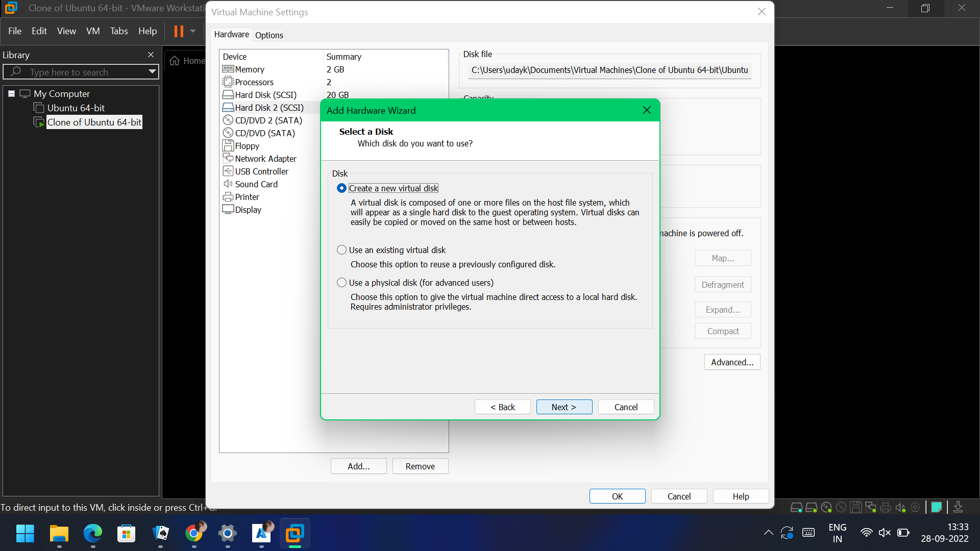Select the Floppy device icon
Image resolution: width=980 pixels, height=551 pixels.
228,146
